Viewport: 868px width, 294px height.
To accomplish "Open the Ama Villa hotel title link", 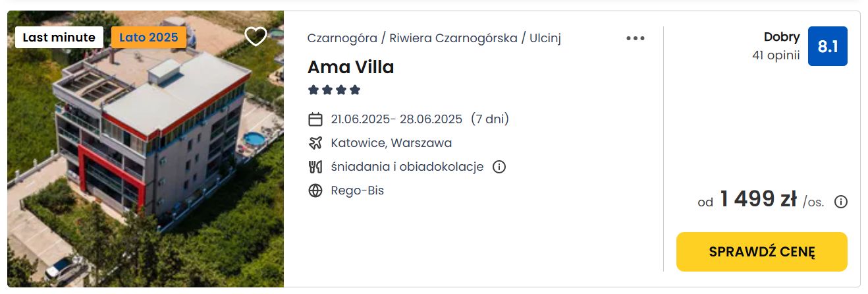I will 350,67.
